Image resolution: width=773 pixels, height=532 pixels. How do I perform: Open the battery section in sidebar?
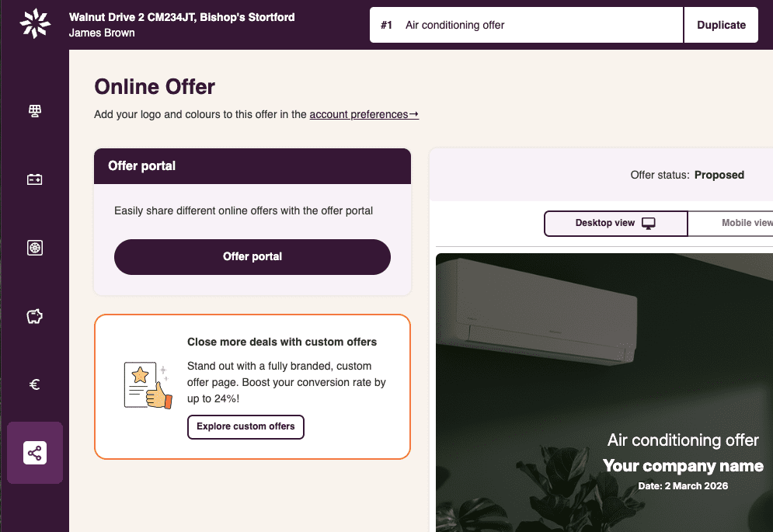coord(35,179)
